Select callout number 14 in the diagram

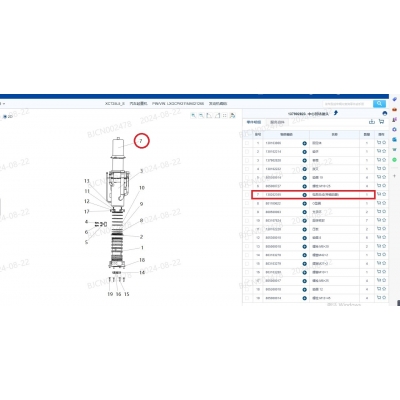(142, 272)
